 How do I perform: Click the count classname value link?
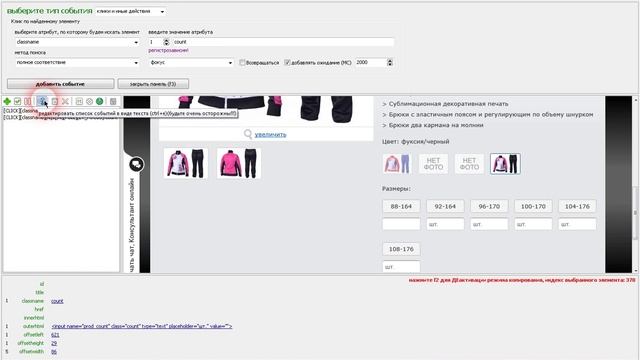tap(57, 301)
